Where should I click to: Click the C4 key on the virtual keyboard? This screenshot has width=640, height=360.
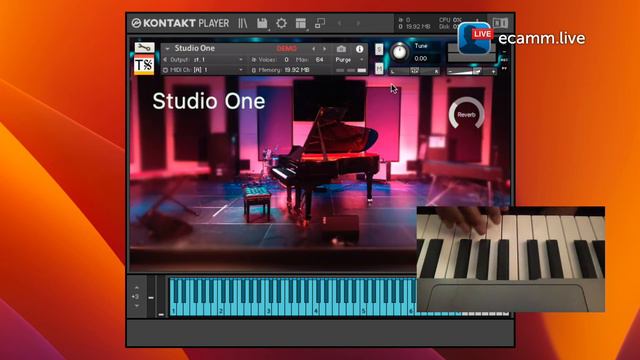(x=316, y=310)
